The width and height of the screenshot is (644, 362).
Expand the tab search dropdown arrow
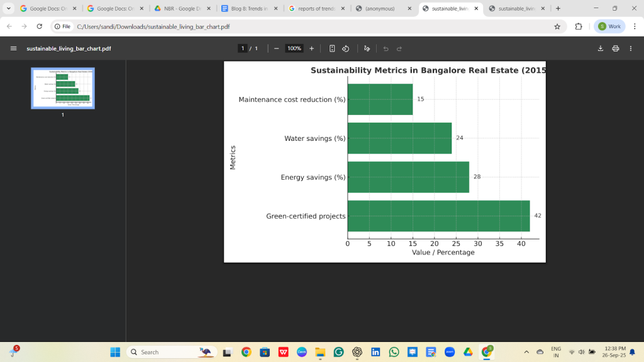(x=9, y=9)
